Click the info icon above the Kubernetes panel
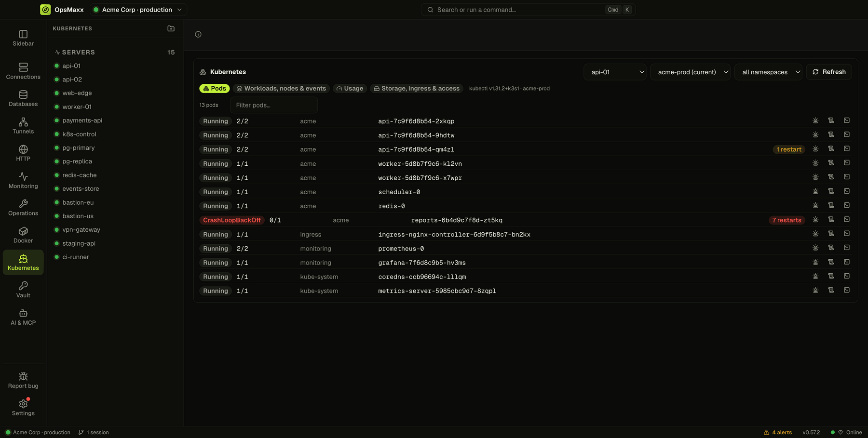The height and width of the screenshot is (438, 868). point(198,34)
